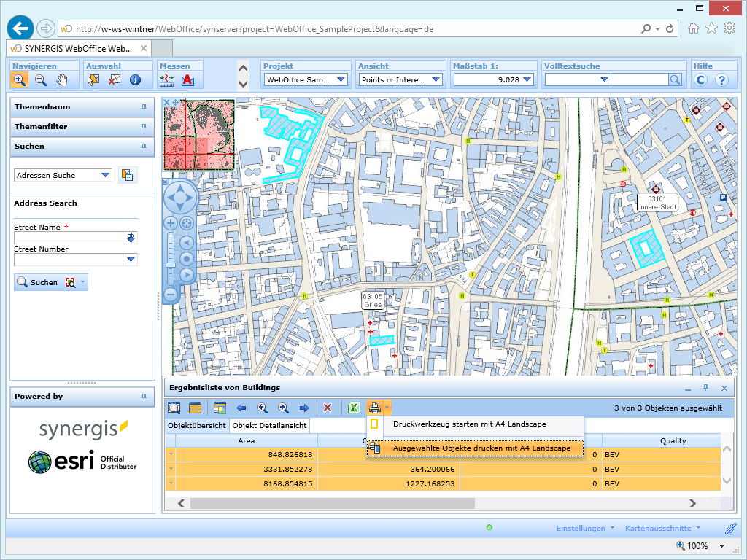The image size is (747, 560).
Task: Toggle pin on Powered by panel
Action: tap(144, 397)
